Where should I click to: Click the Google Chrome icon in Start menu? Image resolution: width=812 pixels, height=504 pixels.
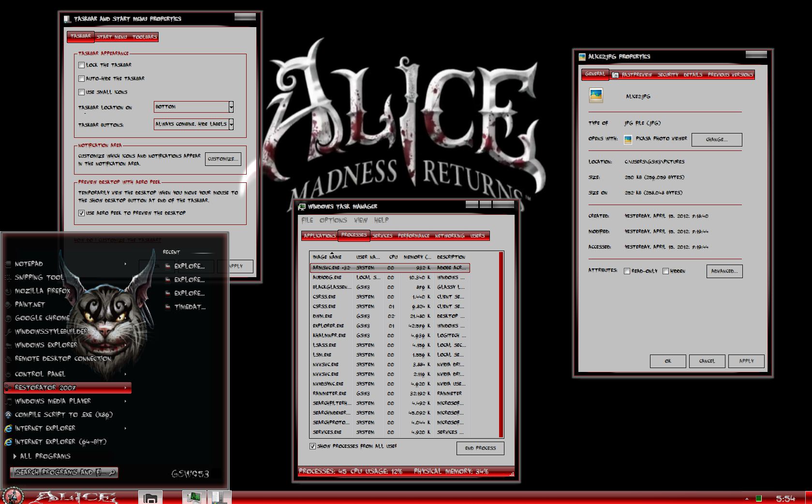click(8, 318)
